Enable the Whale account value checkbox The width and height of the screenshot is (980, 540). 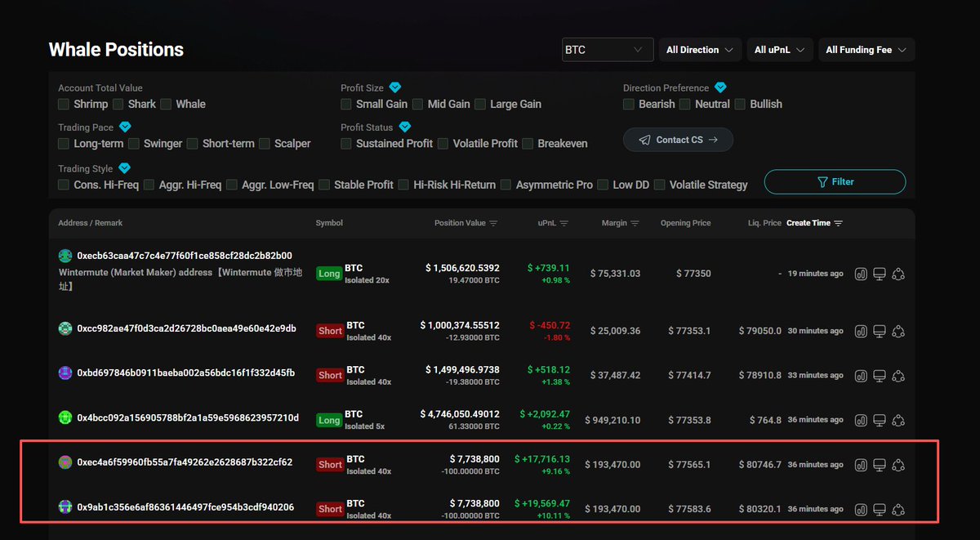click(167, 105)
